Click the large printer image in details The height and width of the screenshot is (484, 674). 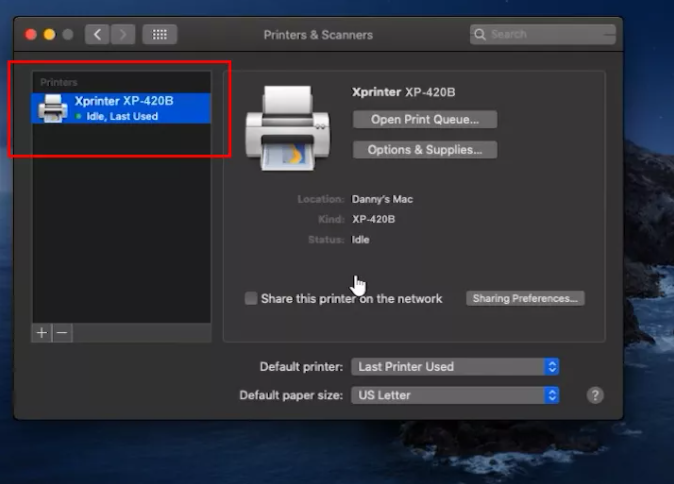(x=288, y=128)
